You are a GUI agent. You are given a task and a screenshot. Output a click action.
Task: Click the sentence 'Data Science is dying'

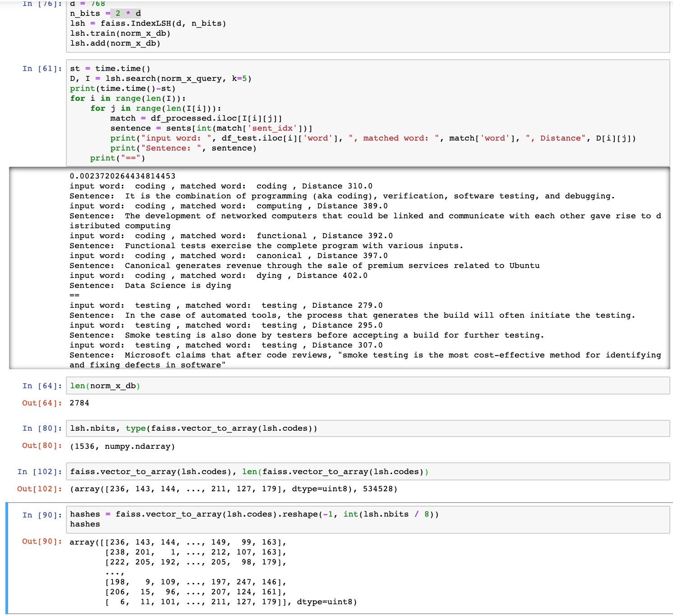coord(178,286)
